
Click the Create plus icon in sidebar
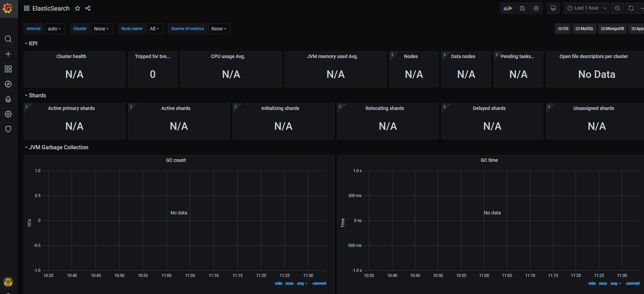8,54
